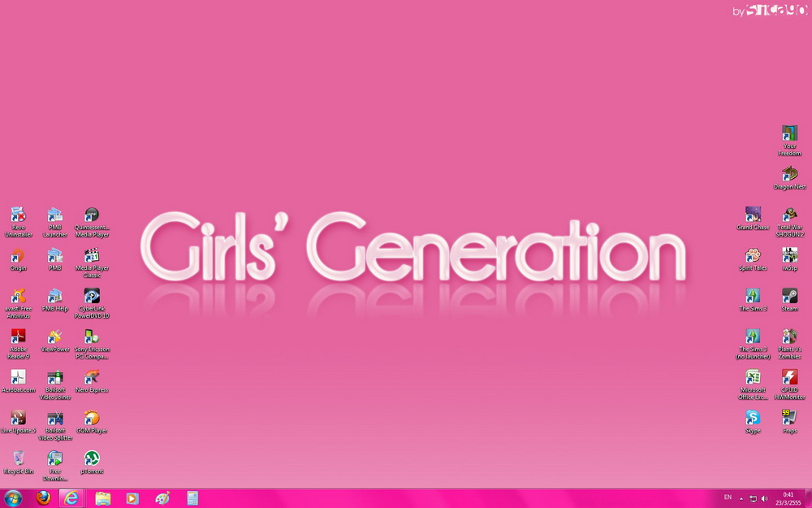
Task: Open Windows Explorer from the taskbar
Action: [102, 499]
